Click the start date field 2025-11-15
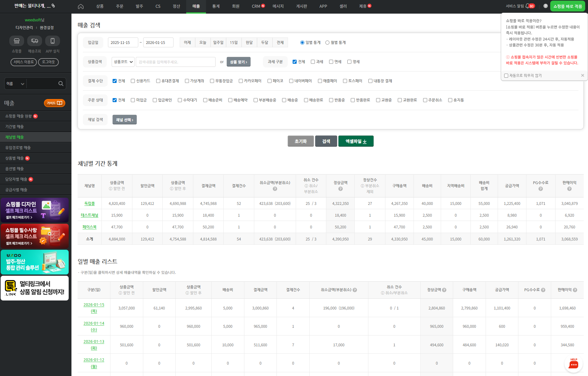The height and width of the screenshot is (376, 588). 123,43
